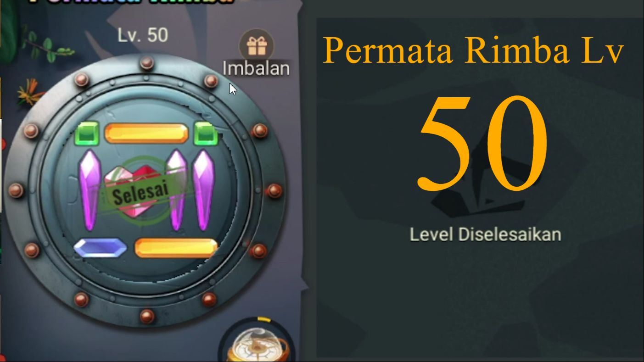Click the Level Diselesaikan caption
This screenshot has height=362, width=644.
click(x=485, y=234)
